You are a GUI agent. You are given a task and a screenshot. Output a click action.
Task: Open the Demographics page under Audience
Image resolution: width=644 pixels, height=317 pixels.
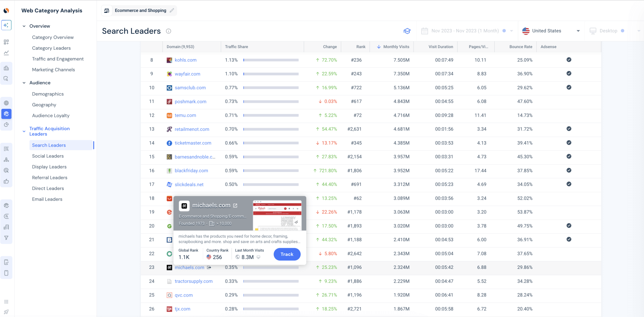click(48, 94)
